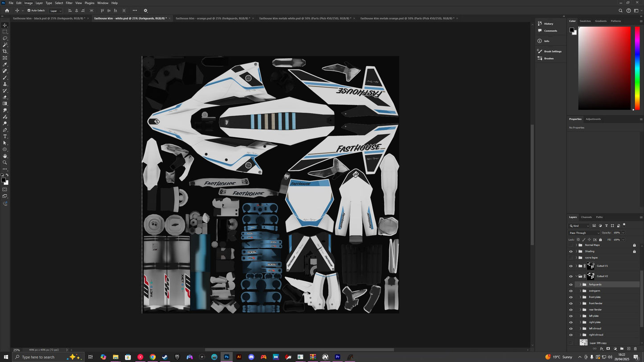
Task: Expand the forkguards layer group
Action: (x=580, y=285)
